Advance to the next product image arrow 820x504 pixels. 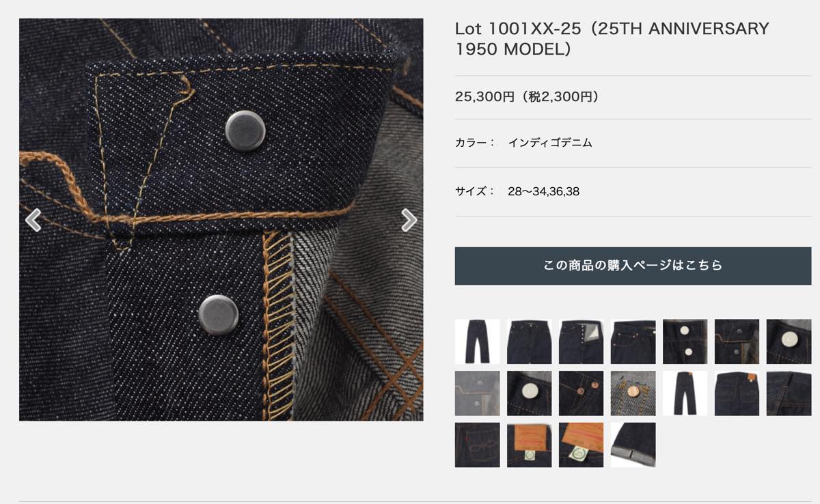[x=409, y=220]
